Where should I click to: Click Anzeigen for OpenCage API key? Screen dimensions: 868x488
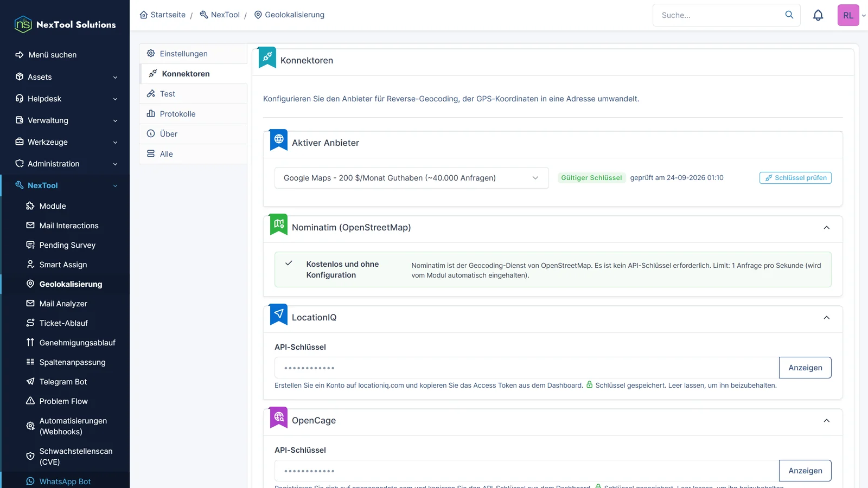(805, 471)
